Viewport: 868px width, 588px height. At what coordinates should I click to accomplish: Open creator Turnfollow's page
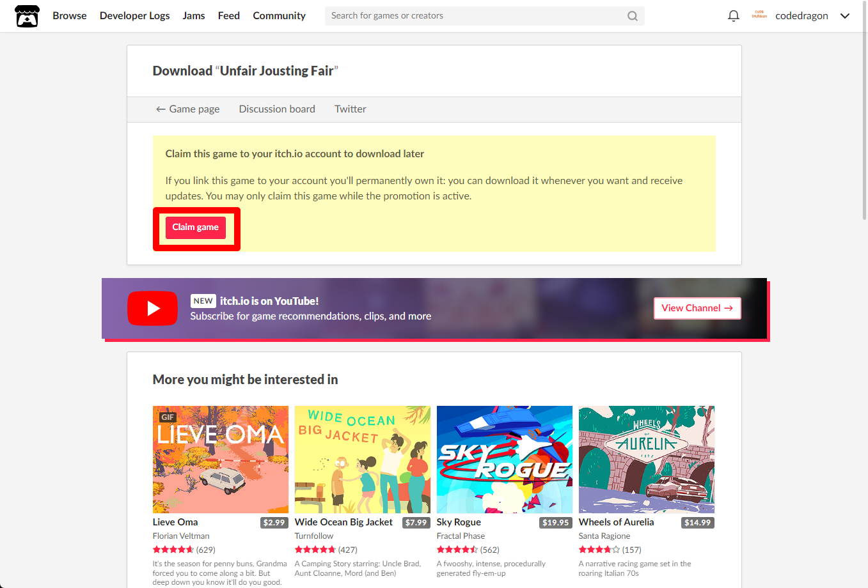click(314, 536)
